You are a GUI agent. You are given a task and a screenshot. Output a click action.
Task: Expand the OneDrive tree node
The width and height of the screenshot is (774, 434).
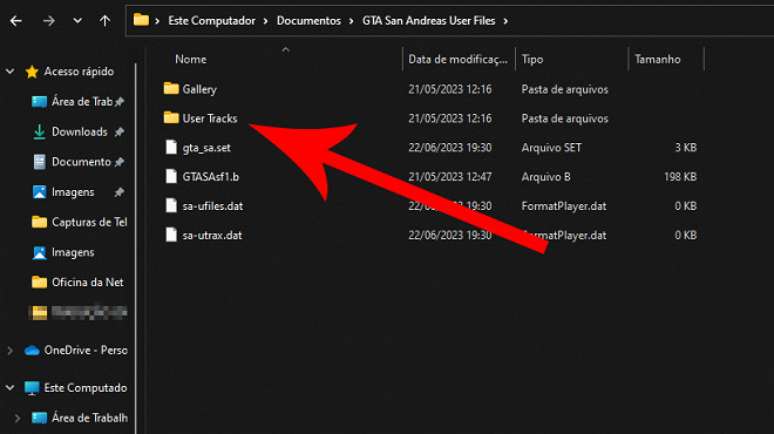click(10, 350)
